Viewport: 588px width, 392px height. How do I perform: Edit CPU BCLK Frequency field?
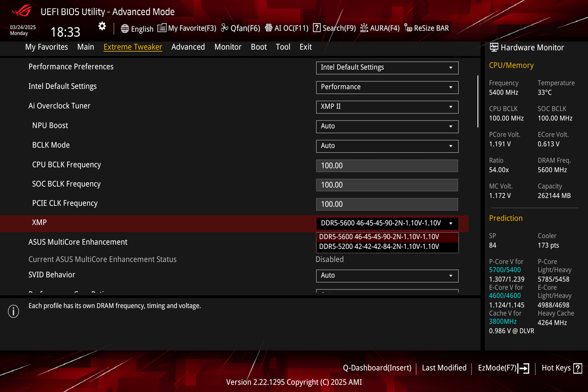point(387,166)
